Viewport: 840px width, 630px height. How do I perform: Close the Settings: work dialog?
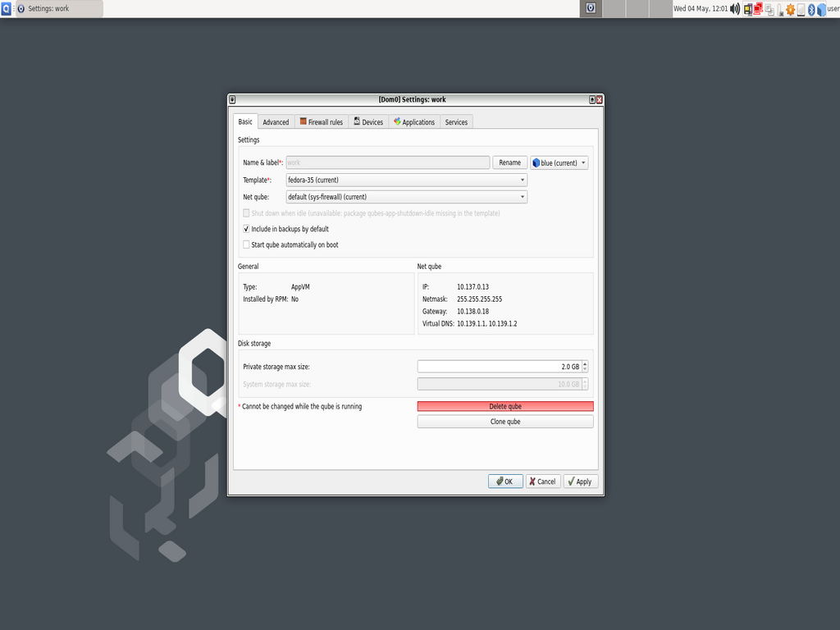tap(600, 99)
